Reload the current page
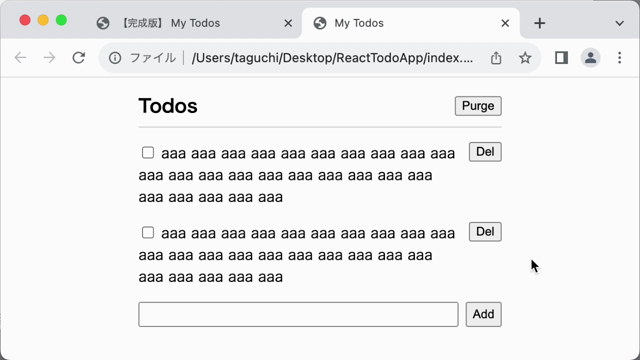Screen dimensions: 640x360 tap(79, 58)
